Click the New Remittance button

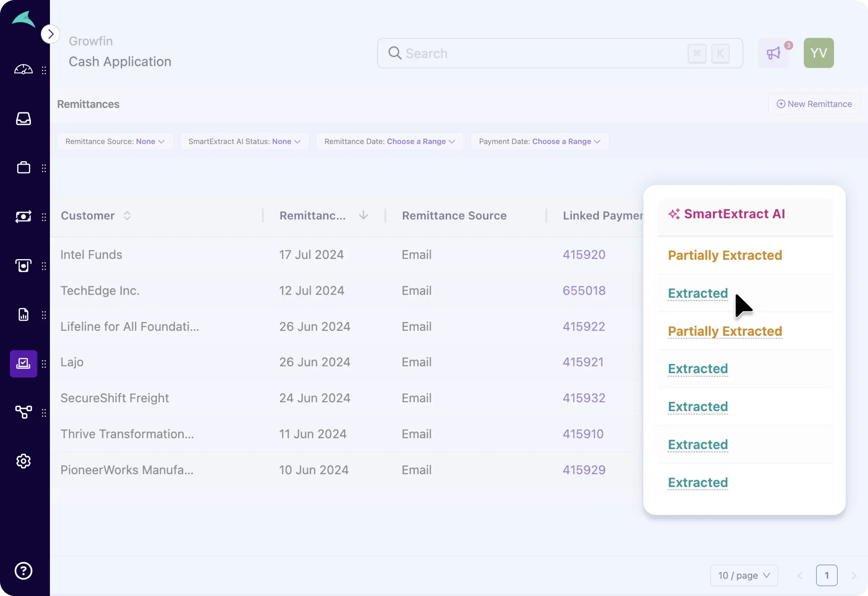[814, 104]
